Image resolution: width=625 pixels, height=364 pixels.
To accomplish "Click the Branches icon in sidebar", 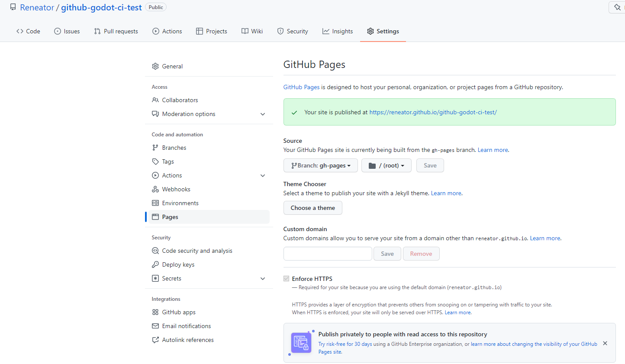I will pos(155,148).
